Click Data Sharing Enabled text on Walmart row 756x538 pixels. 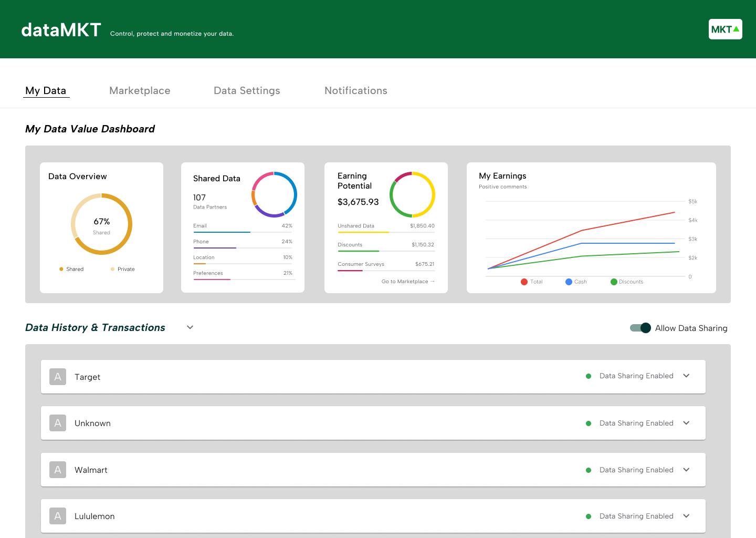(636, 470)
